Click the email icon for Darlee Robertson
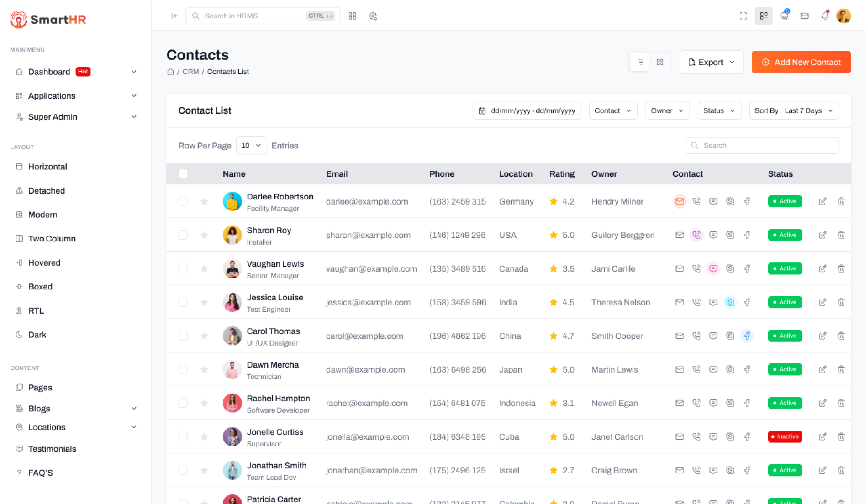Viewport: 865px width, 504px height. click(680, 201)
